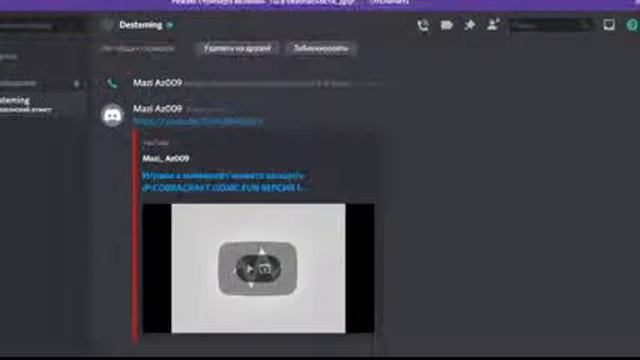The width and height of the screenshot is (640, 360).
Task: Click the embed's blue video title
Action: [x=225, y=182]
